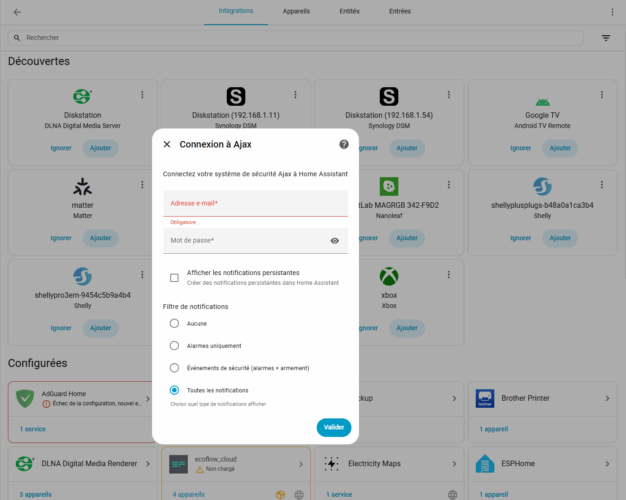Open DLNA Renderer 3 appareils link
Screen dimensions: 626x500
pos(36,494)
